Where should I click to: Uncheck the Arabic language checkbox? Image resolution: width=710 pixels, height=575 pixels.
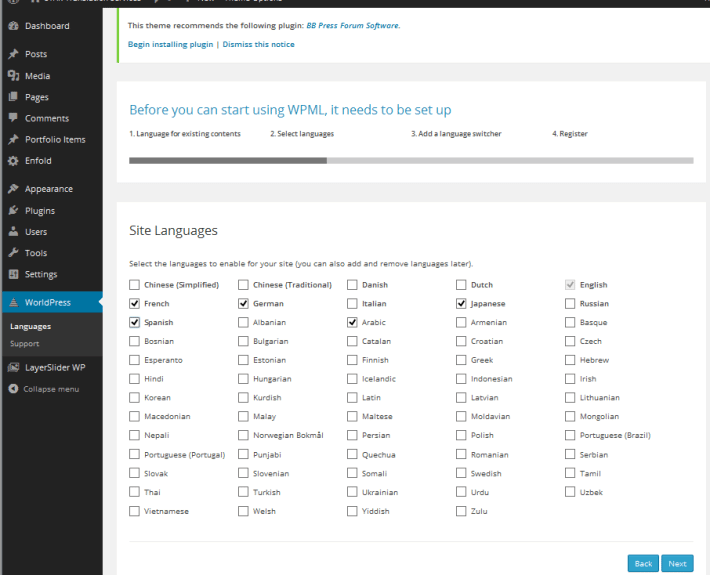pyautogui.click(x=352, y=322)
